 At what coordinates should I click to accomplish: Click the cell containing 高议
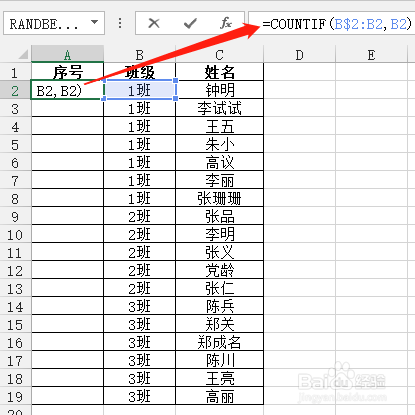coord(219,162)
